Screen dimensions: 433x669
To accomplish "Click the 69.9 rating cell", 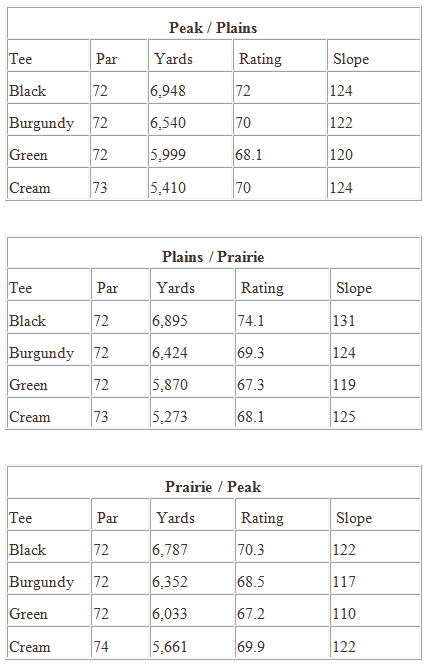I will (x=251, y=646).
